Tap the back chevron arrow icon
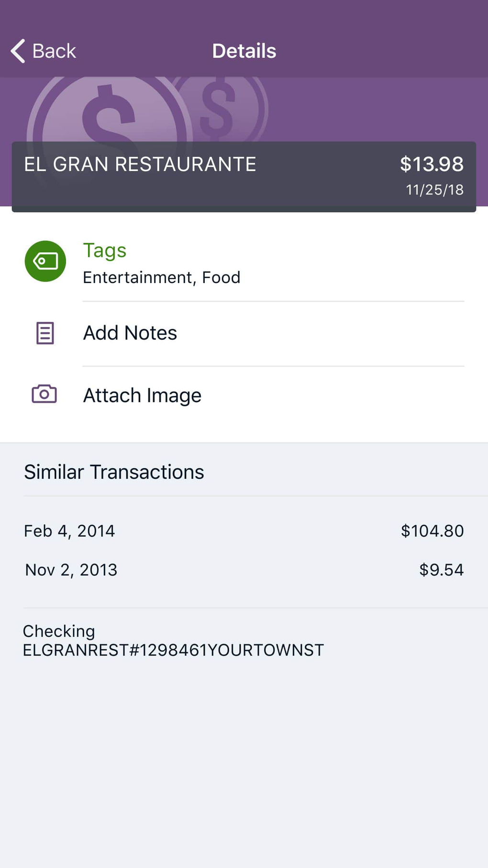 coord(18,51)
